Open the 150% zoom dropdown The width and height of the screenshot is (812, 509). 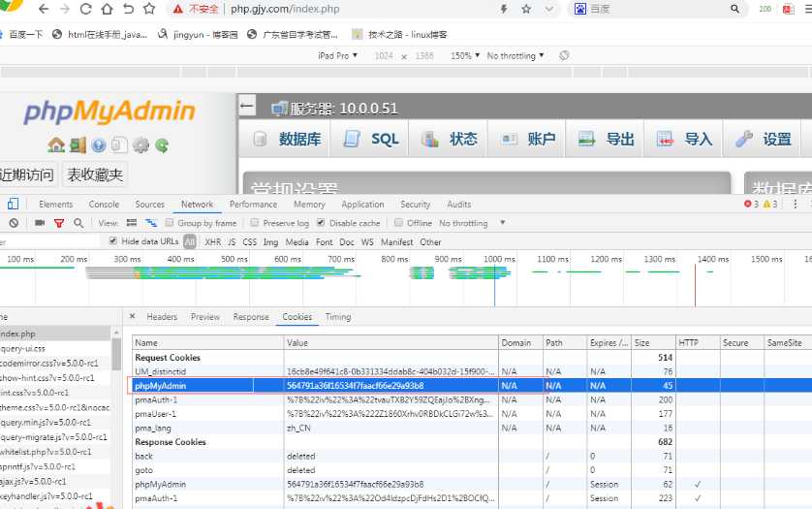[x=464, y=55]
